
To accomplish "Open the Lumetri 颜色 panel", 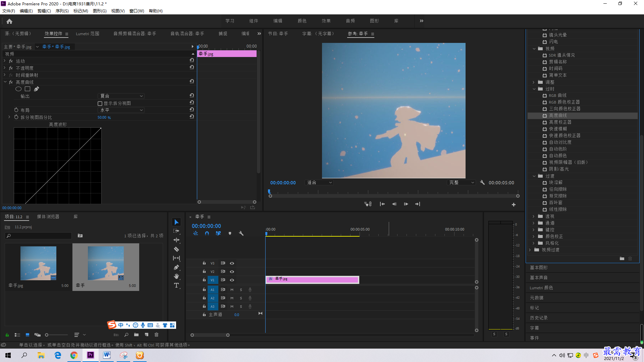I will (541, 288).
